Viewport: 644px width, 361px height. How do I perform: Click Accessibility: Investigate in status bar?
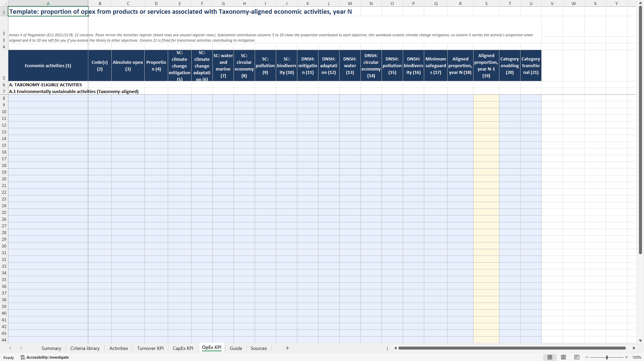tap(45, 357)
